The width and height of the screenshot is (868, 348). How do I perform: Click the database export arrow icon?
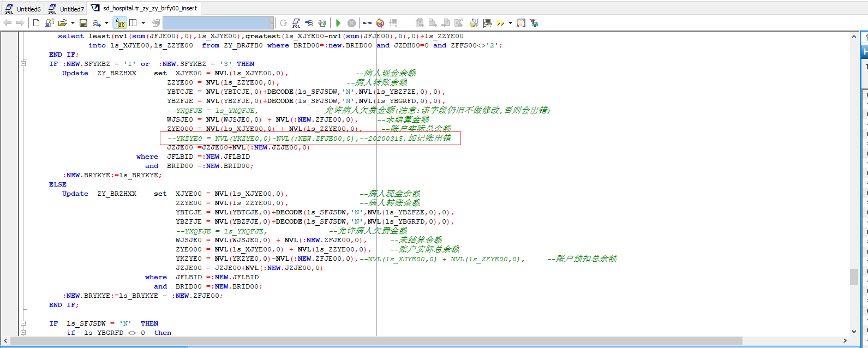pyautogui.click(x=97, y=23)
